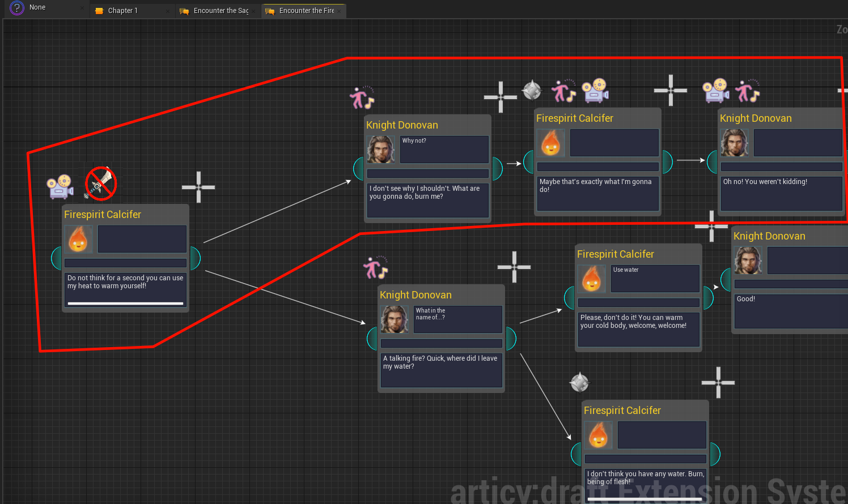This screenshot has height=504, width=848.
Task: Click the output pin of 'Do not think for a second' node
Action: tap(195, 258)
